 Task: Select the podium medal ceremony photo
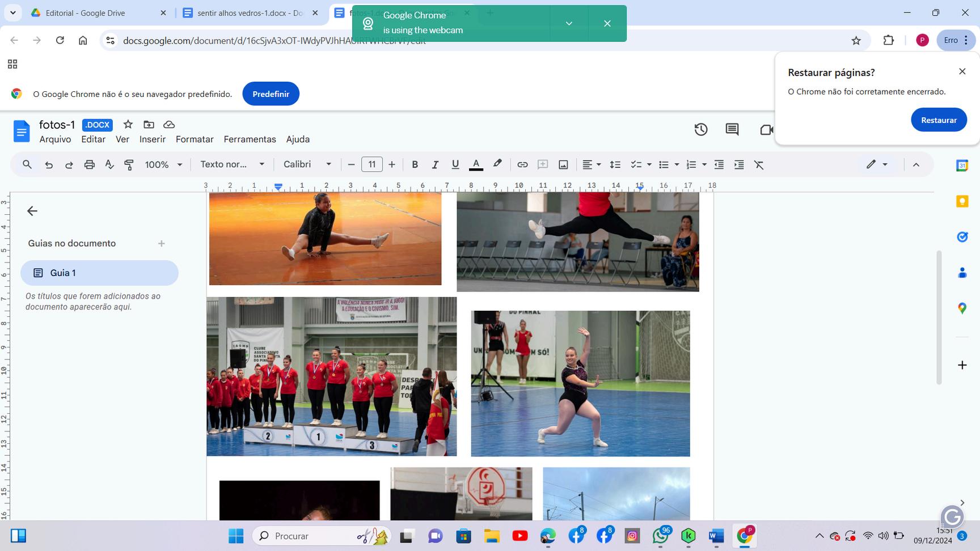tap(332, 376)
